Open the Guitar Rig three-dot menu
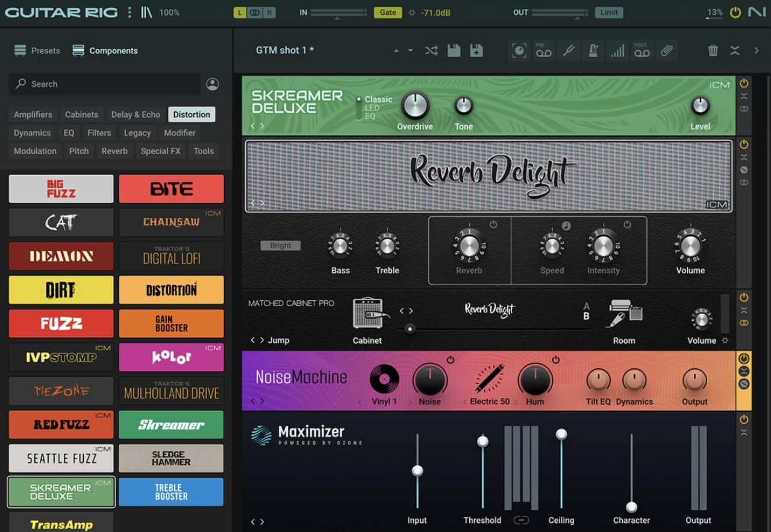This screenshot has height=532, width=771. 130,12
